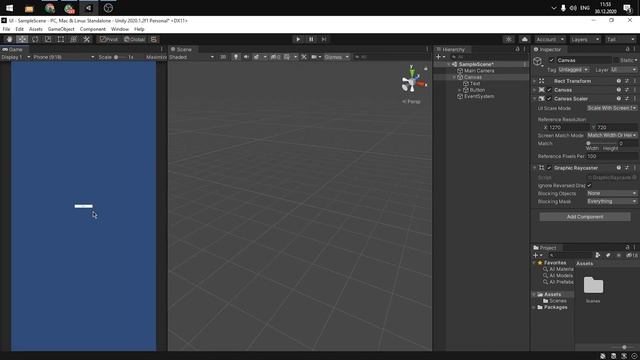Expand the Button object in Hierarchy
This screenshot has height=360, width=640.
coord(460,90)
